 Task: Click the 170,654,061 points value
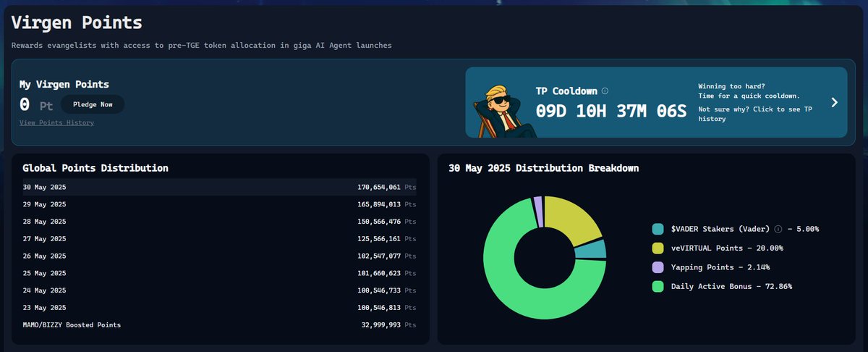379,187
